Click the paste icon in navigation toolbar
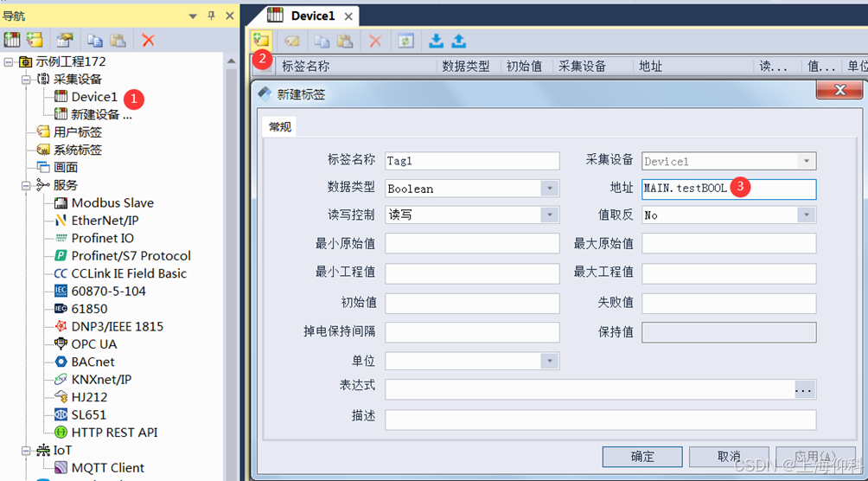 tap(118, 40)
